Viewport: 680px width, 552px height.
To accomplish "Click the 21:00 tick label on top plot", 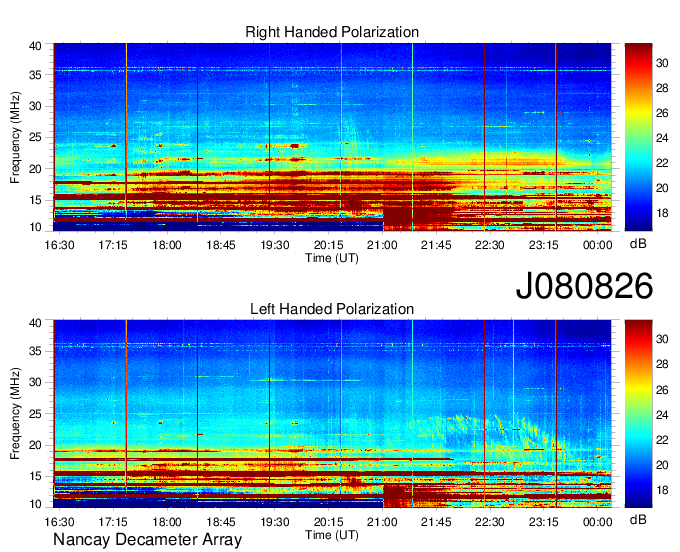I will 382,245.
